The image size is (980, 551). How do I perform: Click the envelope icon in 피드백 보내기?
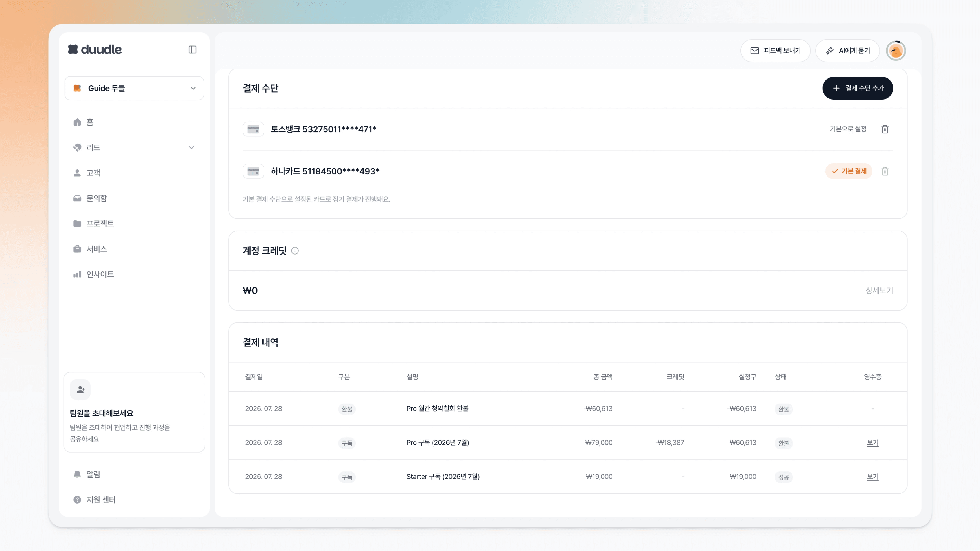(x=755, y=51)
